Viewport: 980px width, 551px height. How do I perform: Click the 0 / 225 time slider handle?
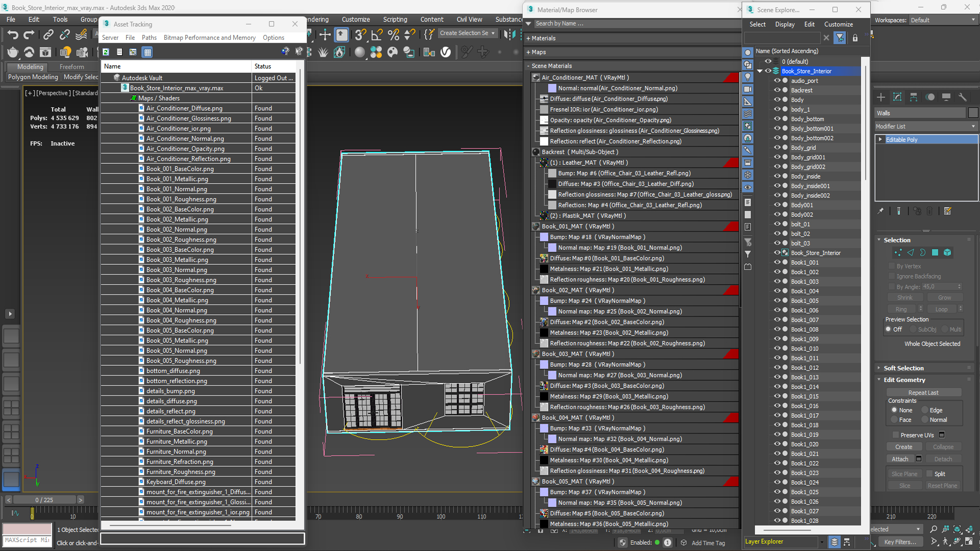pos(44,500)
